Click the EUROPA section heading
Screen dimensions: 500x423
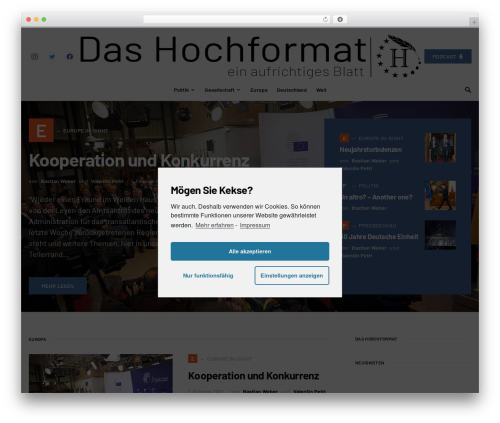[37, 339]
